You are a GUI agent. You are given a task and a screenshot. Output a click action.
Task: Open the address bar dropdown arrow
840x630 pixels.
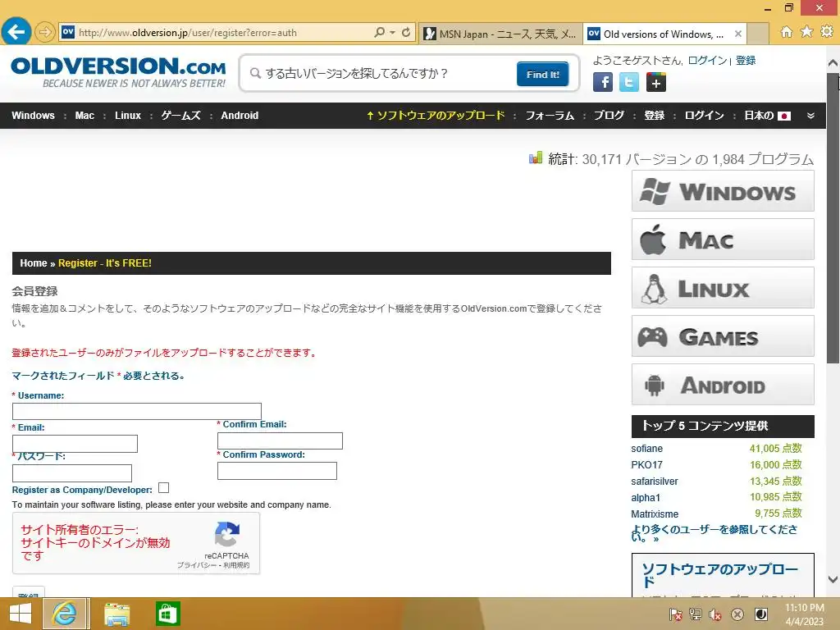(x=393, y=32)
